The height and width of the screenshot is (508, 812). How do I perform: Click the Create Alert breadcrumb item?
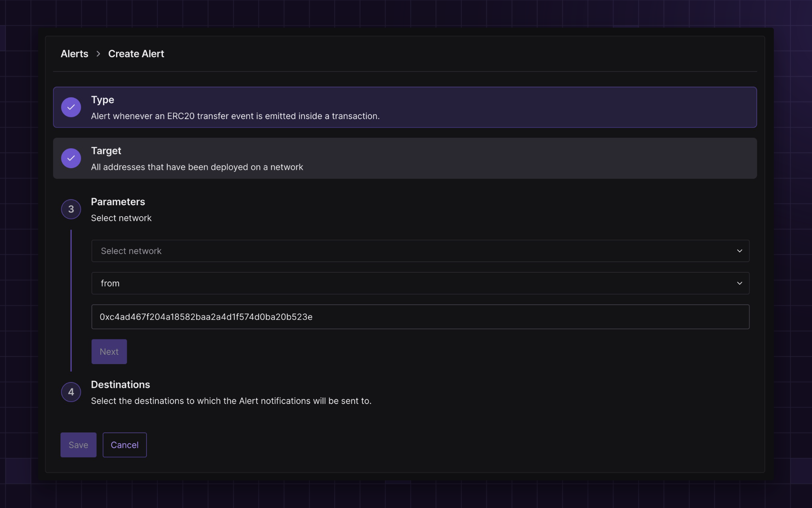pos(136,54)
